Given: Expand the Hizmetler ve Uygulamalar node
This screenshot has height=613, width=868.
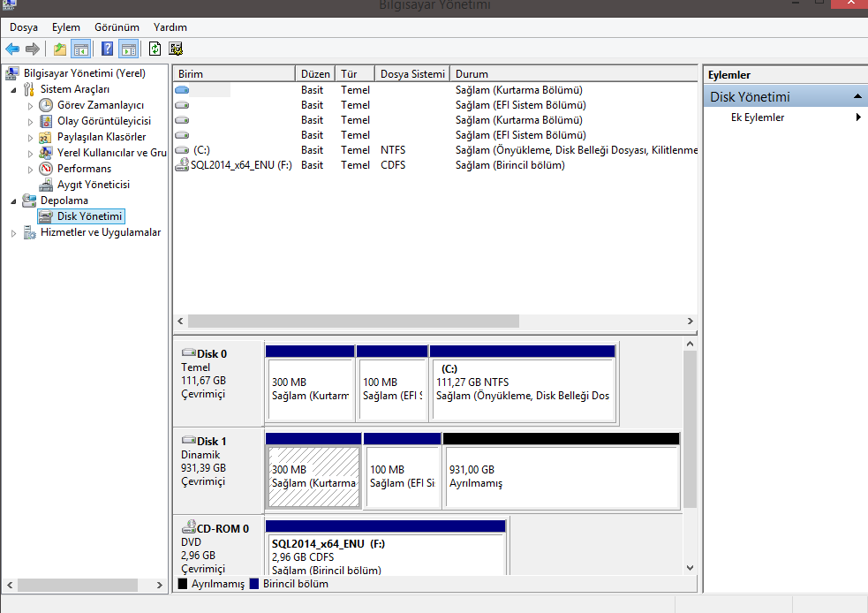Looking at the screenshot, I should click(14, 233).
